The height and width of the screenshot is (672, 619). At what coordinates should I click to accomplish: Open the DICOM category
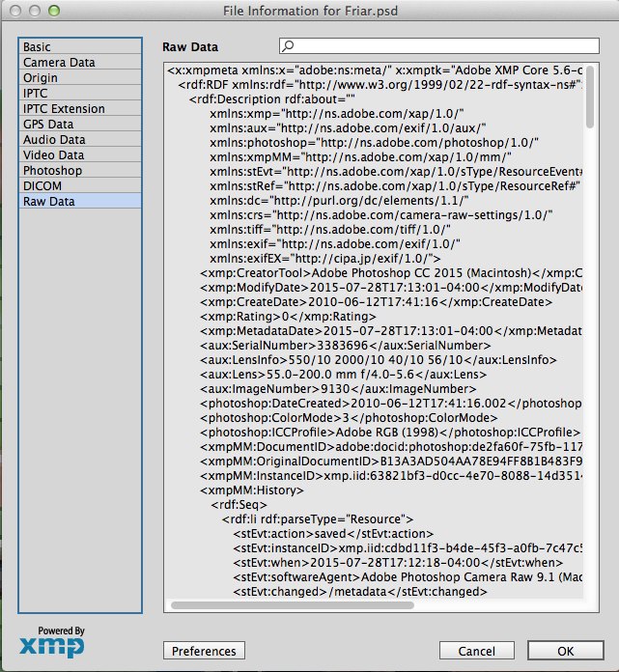click(80, 185)
